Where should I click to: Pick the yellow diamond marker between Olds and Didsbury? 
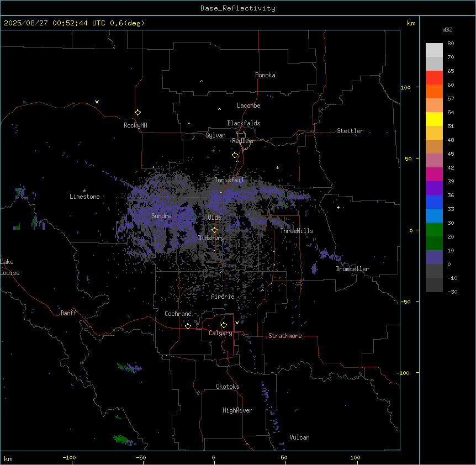click(x=214, y=230)
